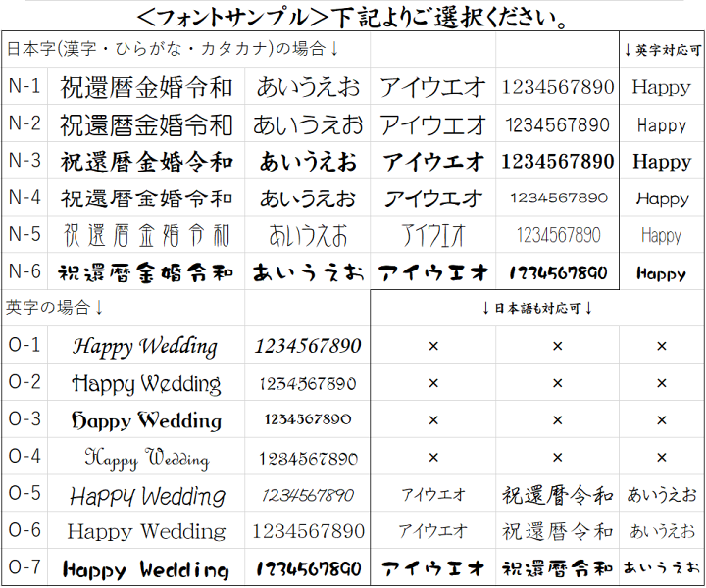706x588 pixels.
Task: Click O-7 kanji sample 祝還暦令和
Action: (557, 568)
